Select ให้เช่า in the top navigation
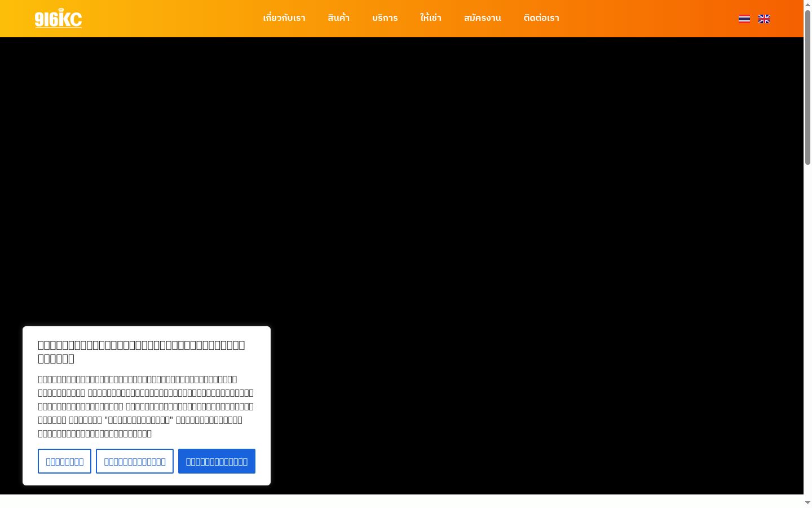This screenshot has width=812, height=508. point(431,18)
